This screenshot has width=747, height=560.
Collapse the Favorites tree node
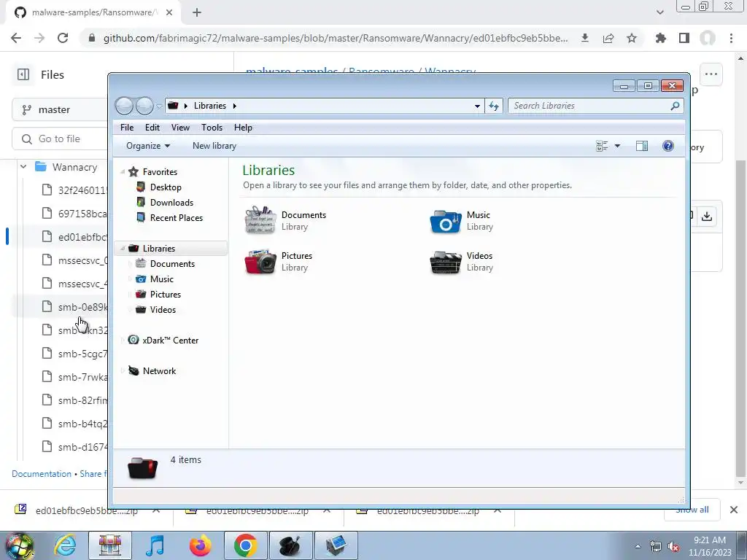123,172
